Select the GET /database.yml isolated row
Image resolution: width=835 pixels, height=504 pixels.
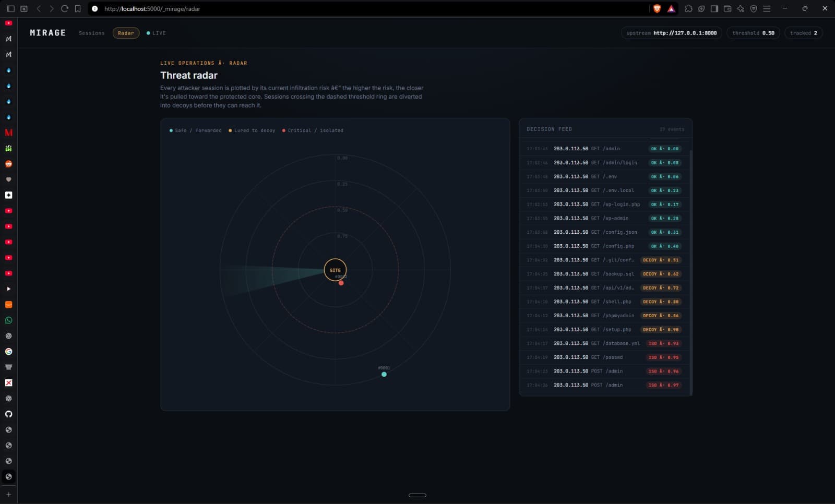click(604, 343)
